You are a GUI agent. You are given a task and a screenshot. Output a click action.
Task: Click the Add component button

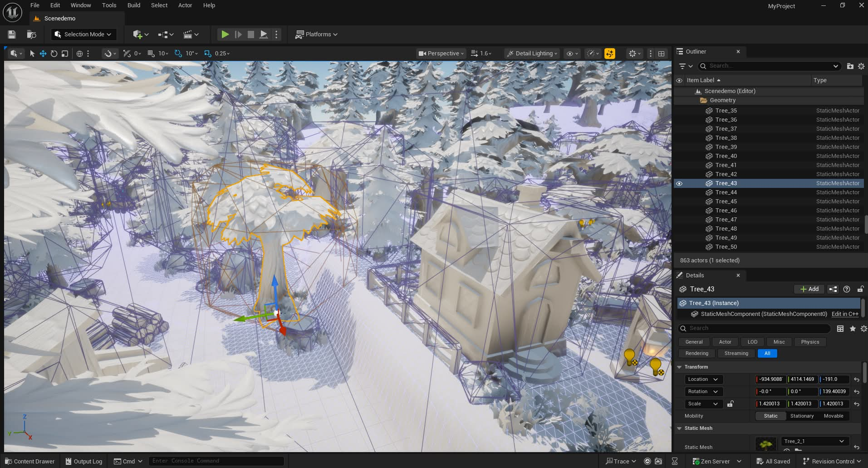(x=809, y=289)
